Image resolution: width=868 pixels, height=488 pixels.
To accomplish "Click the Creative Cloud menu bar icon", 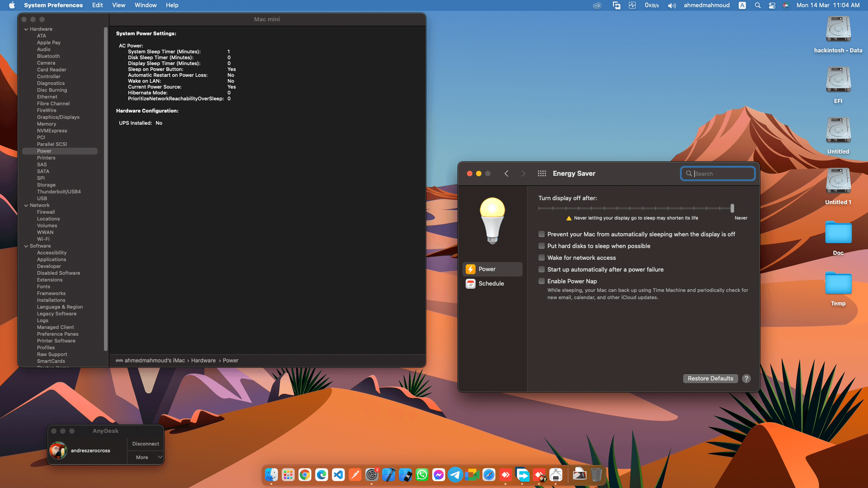I will click(597, 5).
